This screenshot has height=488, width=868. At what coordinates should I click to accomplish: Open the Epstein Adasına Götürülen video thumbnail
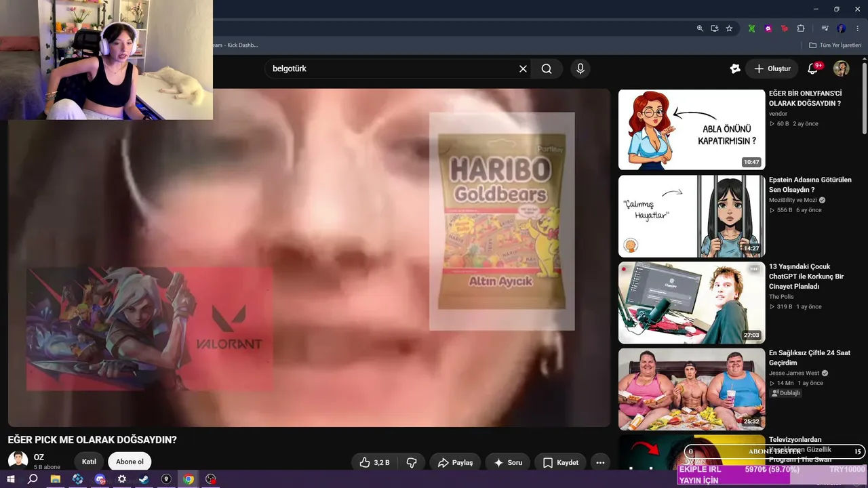point(692,216)
